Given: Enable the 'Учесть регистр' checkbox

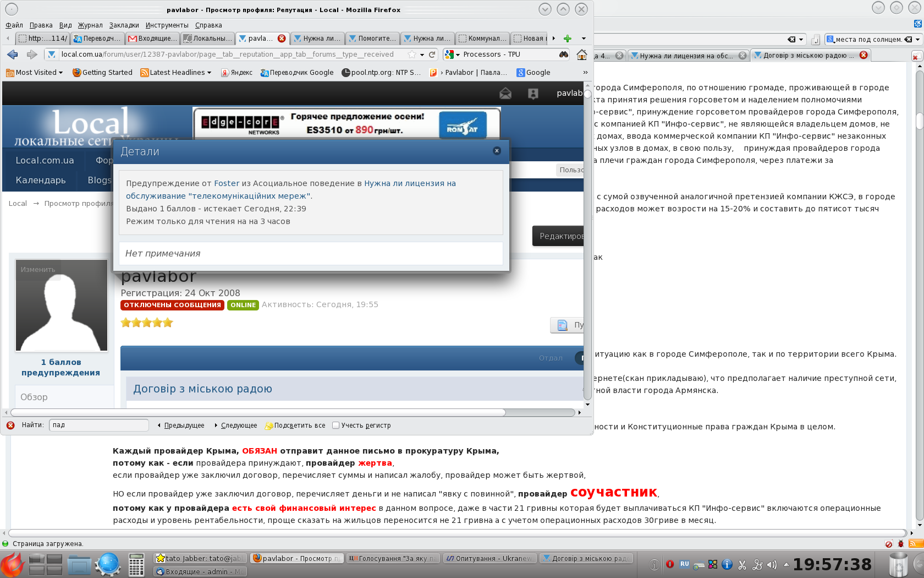Looking at the screenshot, I should click(x=336, y=426).
